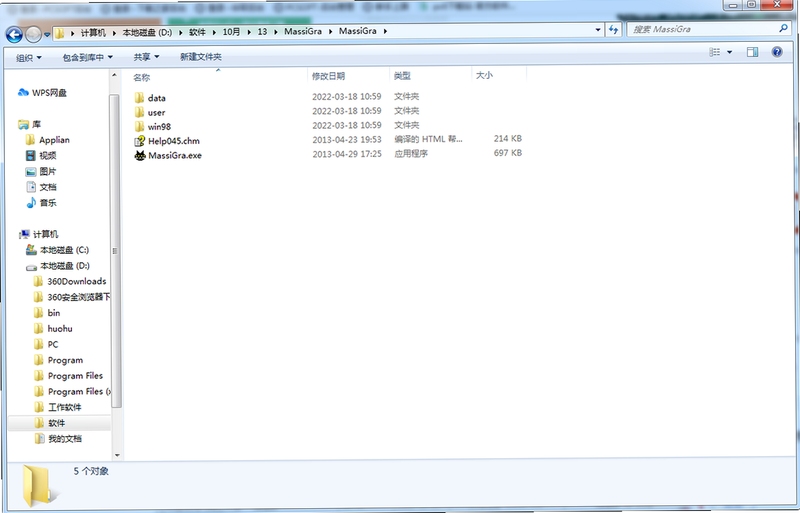Click 2013-04-29 17:25 date of MassiGra.exe
The image size is (800, 513).
point(347,154)
